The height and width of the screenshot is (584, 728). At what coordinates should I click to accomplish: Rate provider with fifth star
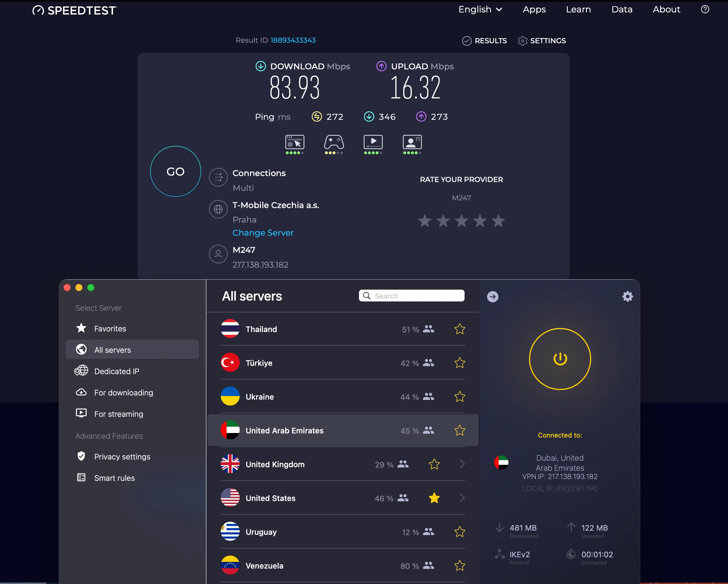498,221
